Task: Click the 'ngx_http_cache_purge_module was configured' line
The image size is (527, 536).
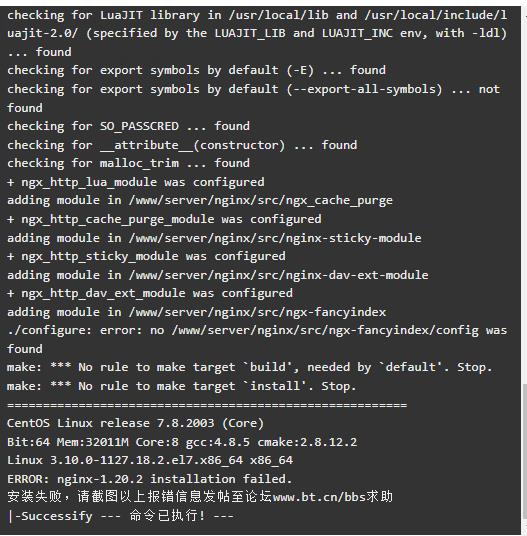Action: (164, 219)
